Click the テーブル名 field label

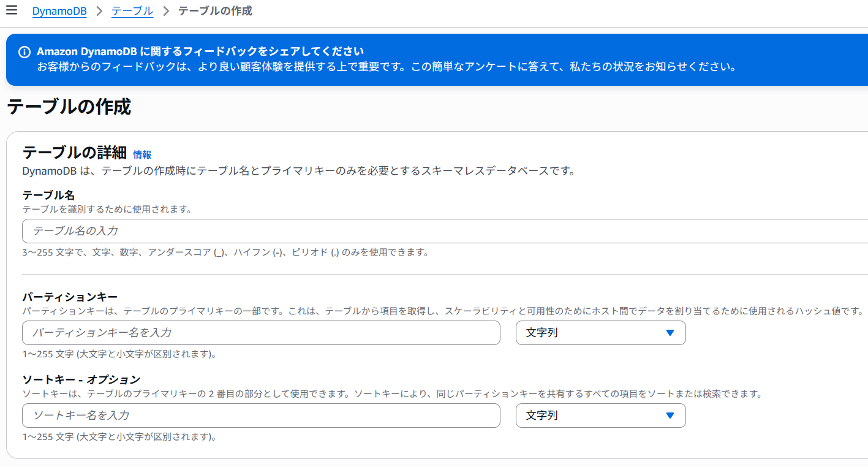click(48, 195)
